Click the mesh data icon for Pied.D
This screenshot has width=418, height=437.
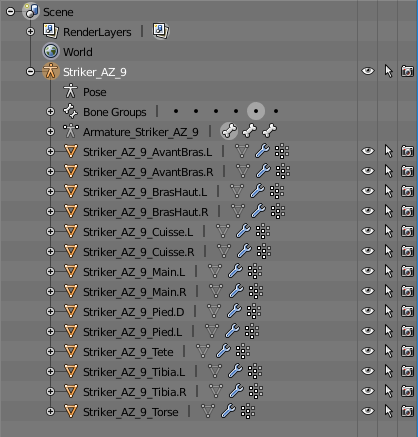[x=214, y=311]
